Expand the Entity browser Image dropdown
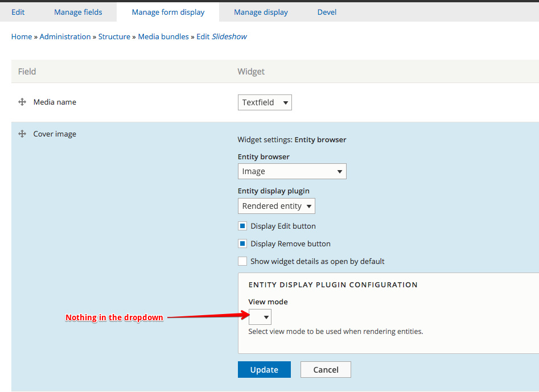The image size is (539, 392). 291,171
